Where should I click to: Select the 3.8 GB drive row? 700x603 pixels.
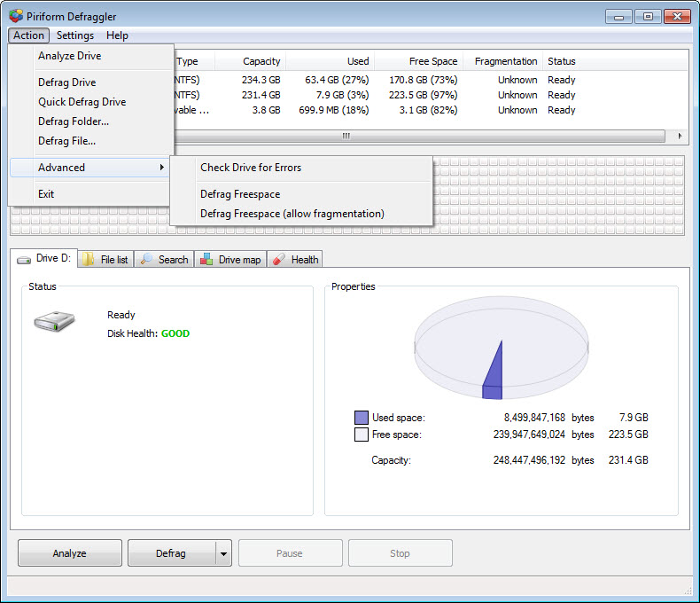click(x=431, y=110)
